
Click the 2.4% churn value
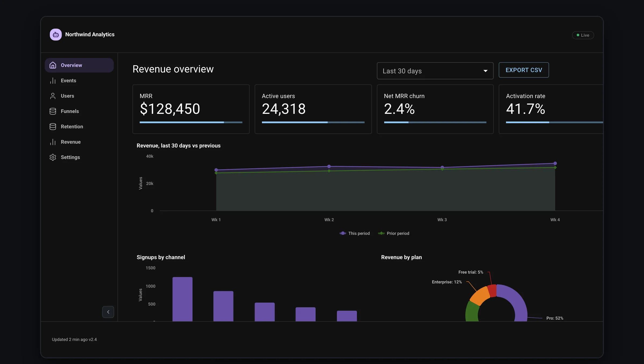click(399, 109)
